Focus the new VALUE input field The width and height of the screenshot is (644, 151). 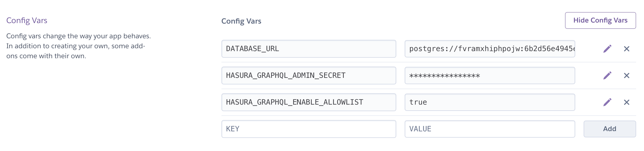point(490,129)
